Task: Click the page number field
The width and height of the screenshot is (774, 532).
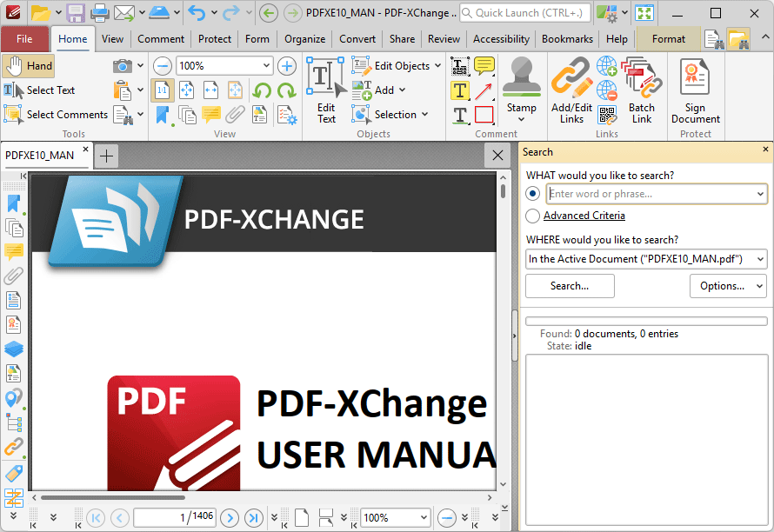Action: click(175, 518)
